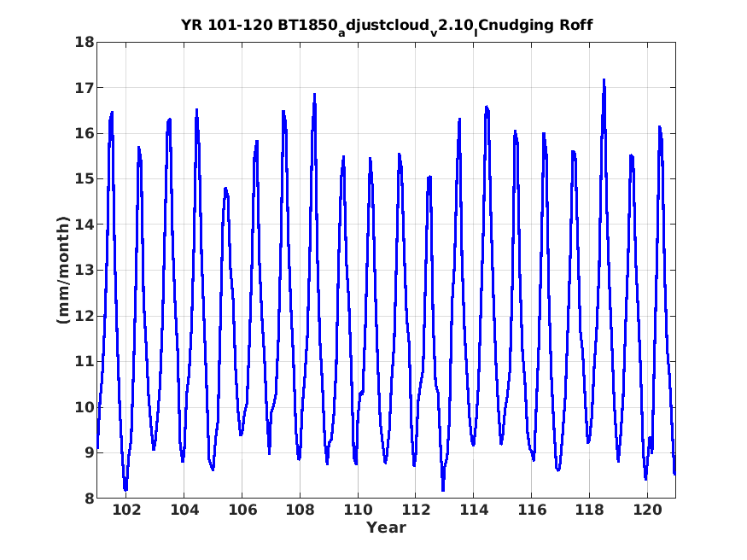Click y-axis tick label 12
747x560 pixels.
coord(85,316)
